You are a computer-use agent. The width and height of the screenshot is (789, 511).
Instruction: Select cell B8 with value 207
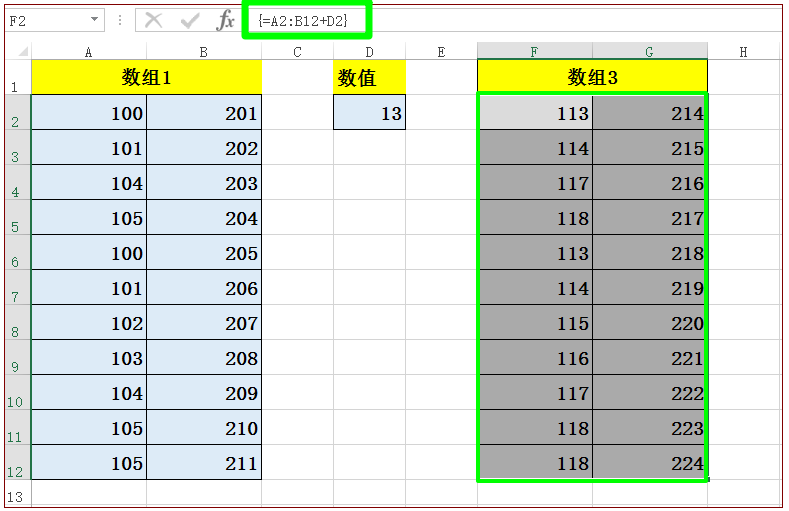point(204,322)
